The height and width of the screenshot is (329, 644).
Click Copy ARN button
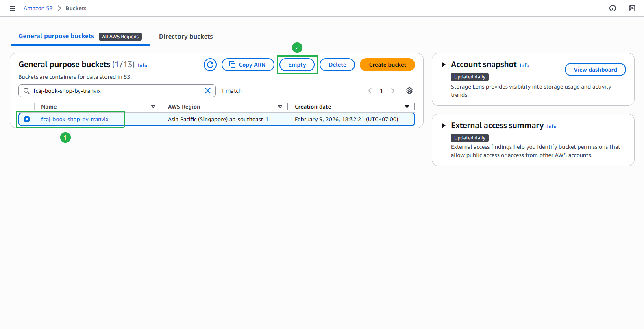click(248, 65)
